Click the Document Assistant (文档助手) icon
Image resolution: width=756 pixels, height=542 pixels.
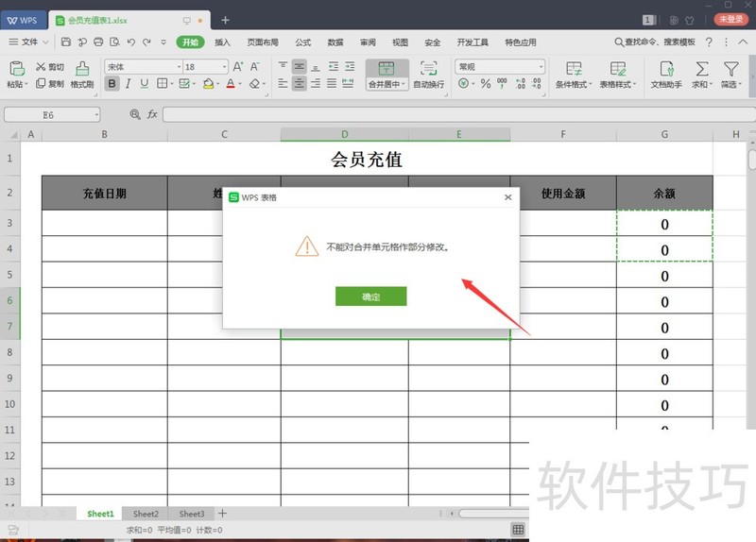pos(666,69)
